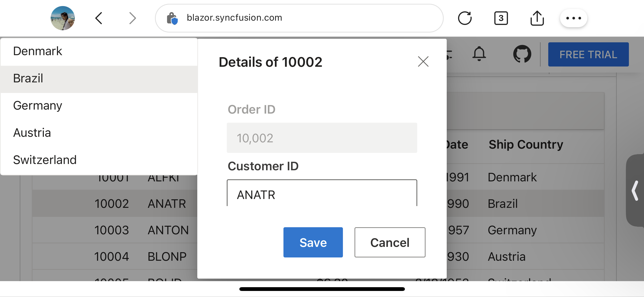Open the GitHub icon link
Viewport: 644px width, 297px height.
coord(522,54)
